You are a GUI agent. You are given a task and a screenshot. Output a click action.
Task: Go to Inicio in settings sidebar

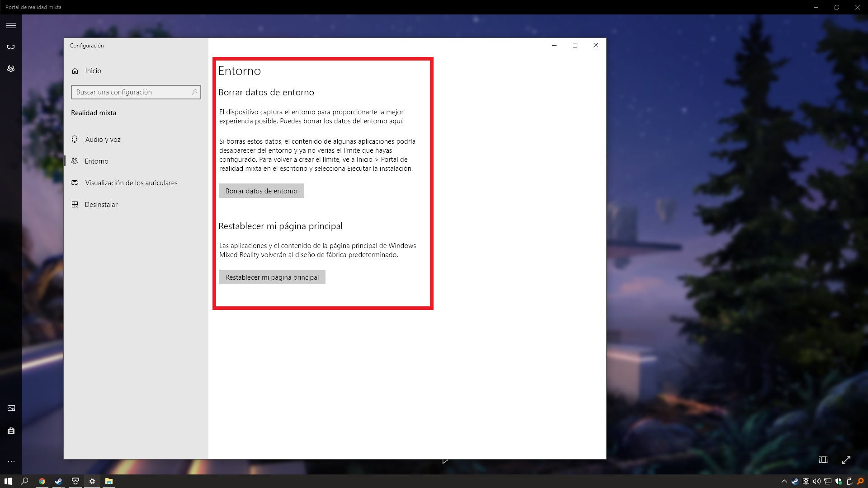tap(93, 71)
